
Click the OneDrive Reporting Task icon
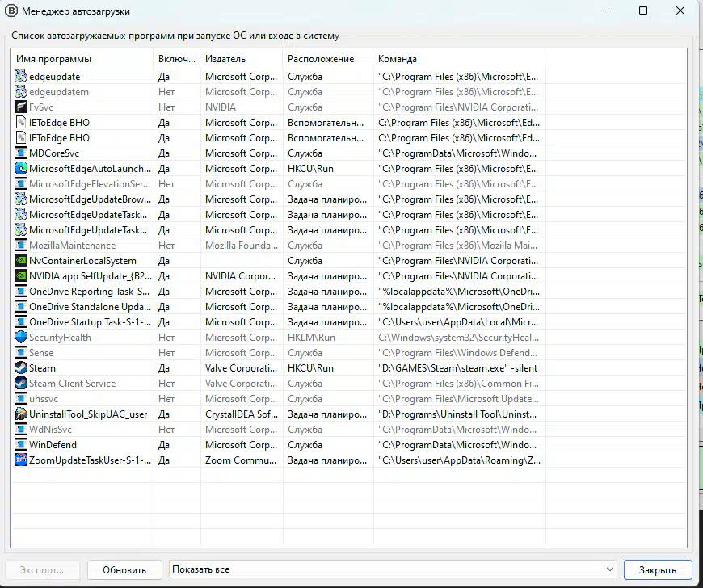point(21,292)
